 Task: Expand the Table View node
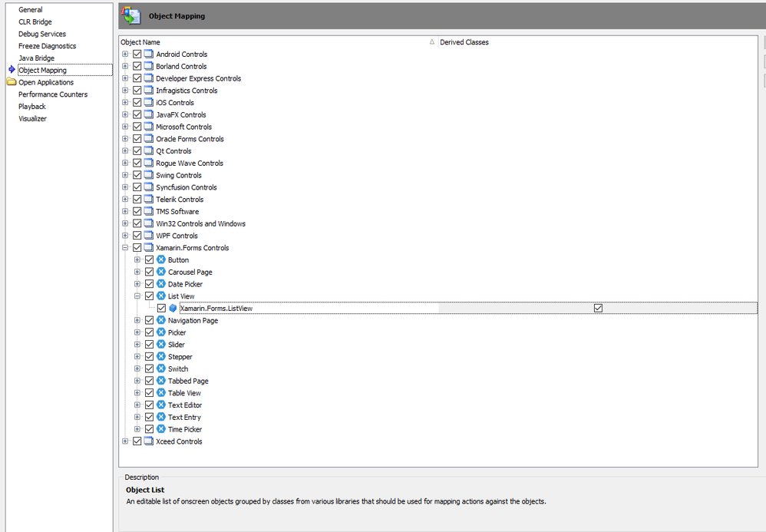137,393
